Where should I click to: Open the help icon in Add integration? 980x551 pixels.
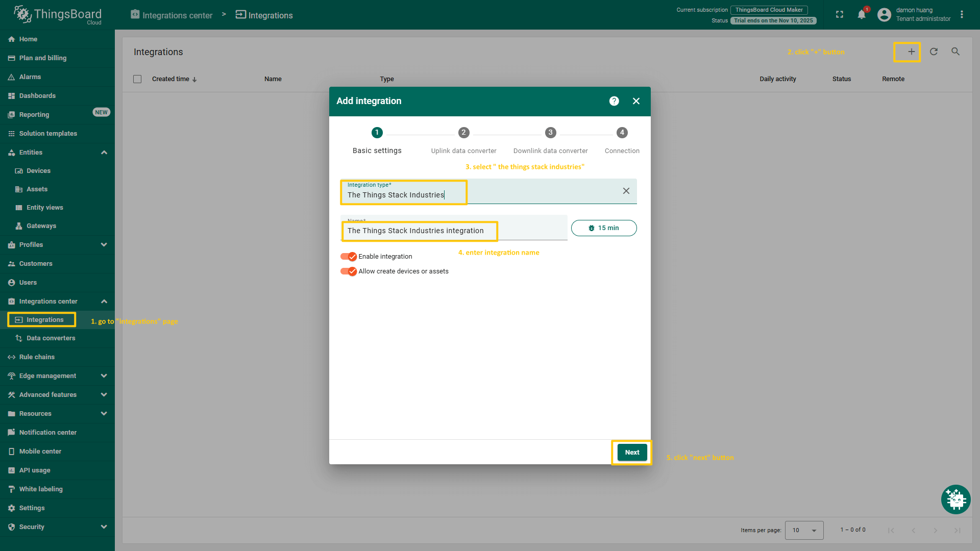[614, 101]
